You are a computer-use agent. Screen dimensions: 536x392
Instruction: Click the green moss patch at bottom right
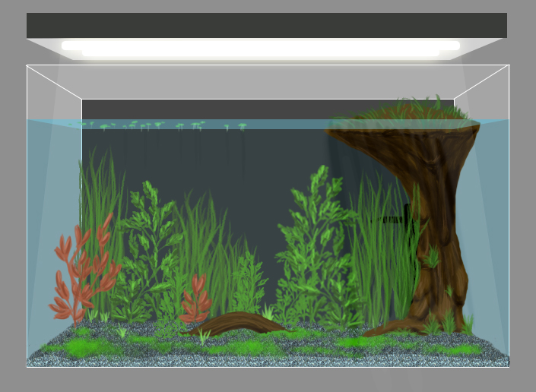[456, 349]
